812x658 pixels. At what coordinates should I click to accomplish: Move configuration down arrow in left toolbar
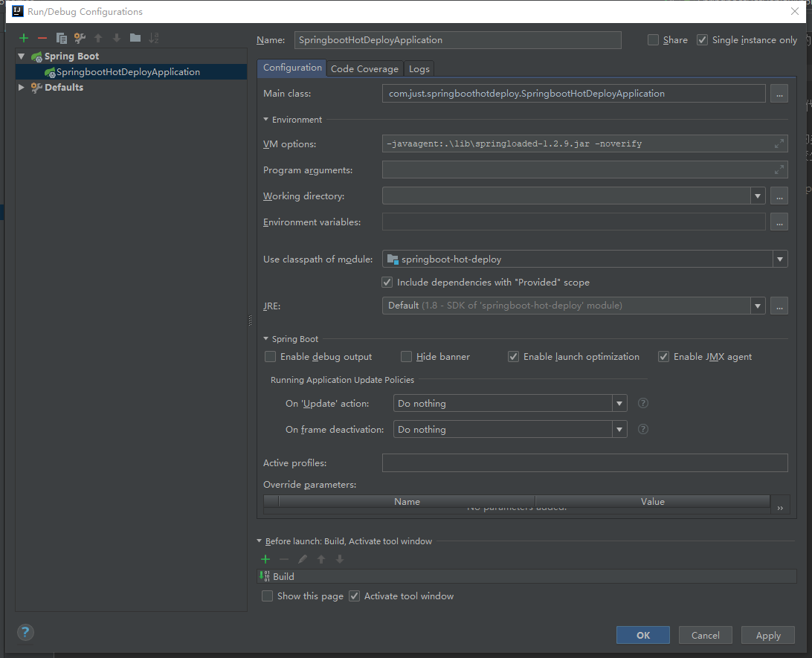coord(117,38)
